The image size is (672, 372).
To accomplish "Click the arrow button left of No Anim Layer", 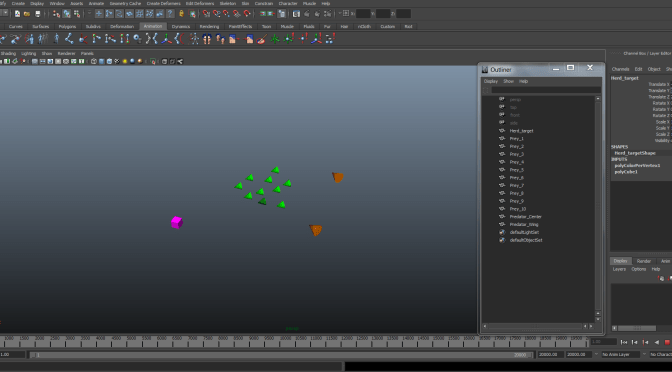I will [x=596, y=354].
